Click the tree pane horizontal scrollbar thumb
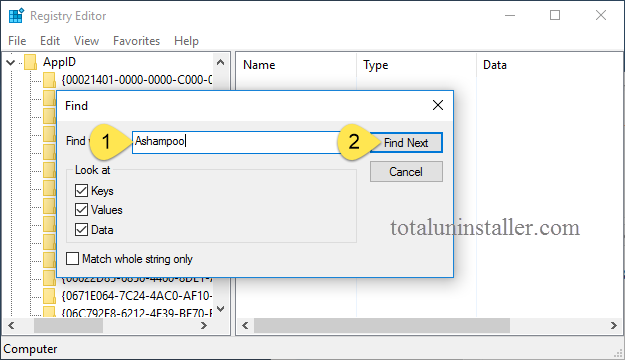Screen dimensions: 625x360 pyautogui.click(x=68, y=325)
